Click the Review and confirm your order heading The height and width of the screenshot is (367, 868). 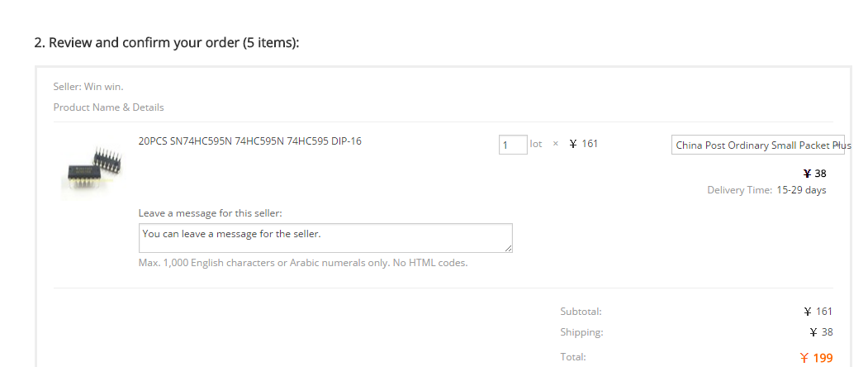(x=166, y=42)
